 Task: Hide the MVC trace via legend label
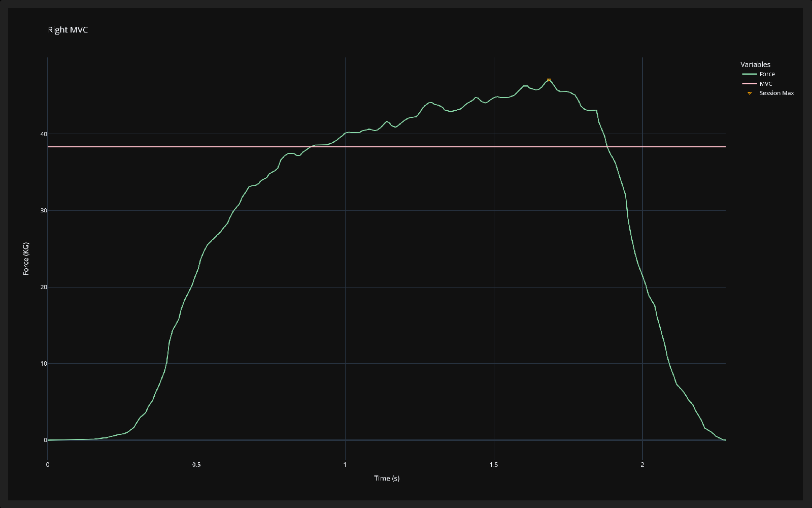pyautogui.click(x=765, y=84)
